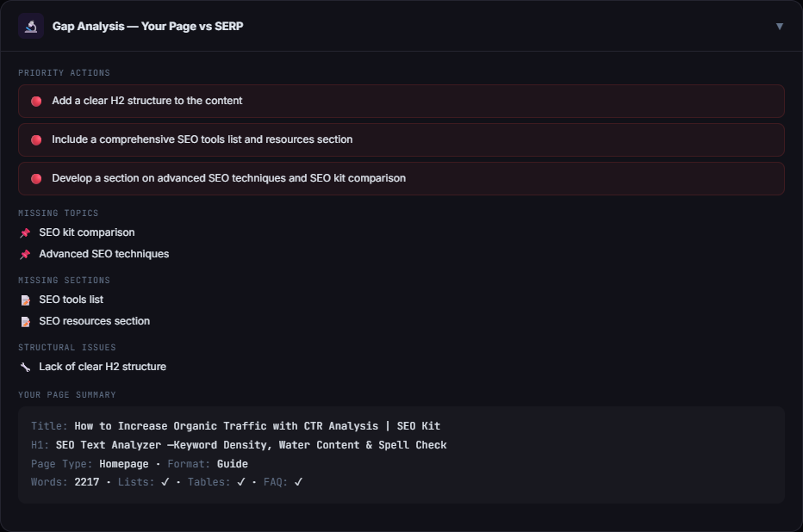Image resolution: width=803 pixels, height=532 pixels.
Task: Toggle the Lists checkmark in the page summary
Action: click(x=163, y=482)
